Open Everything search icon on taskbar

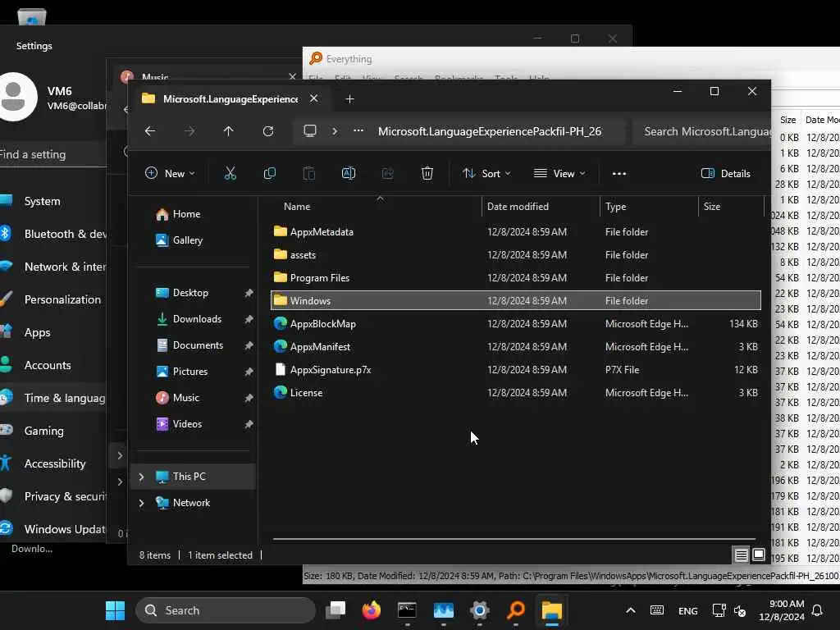click(516, 610)
